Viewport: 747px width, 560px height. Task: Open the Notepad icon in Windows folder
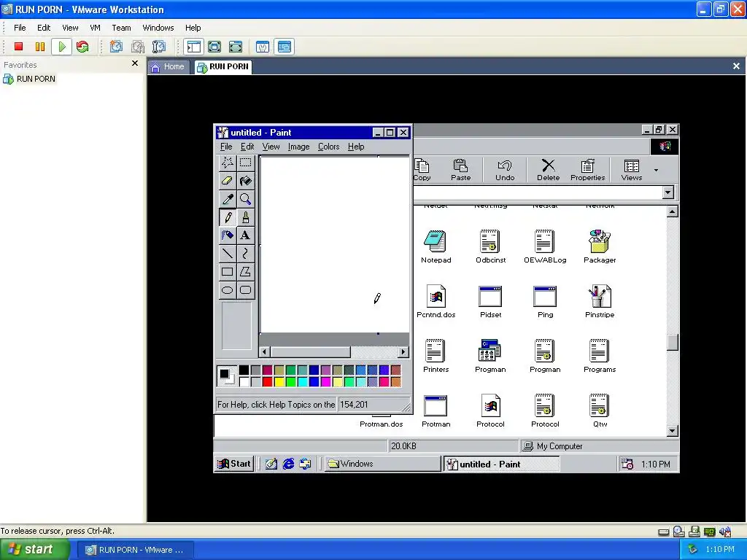(436, 246)
